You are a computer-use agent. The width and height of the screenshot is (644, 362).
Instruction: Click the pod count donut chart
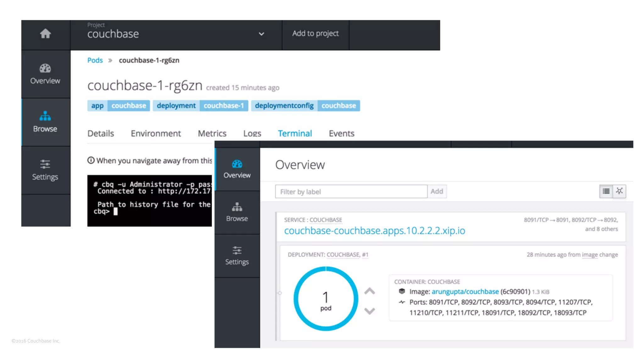coord(326,299)
